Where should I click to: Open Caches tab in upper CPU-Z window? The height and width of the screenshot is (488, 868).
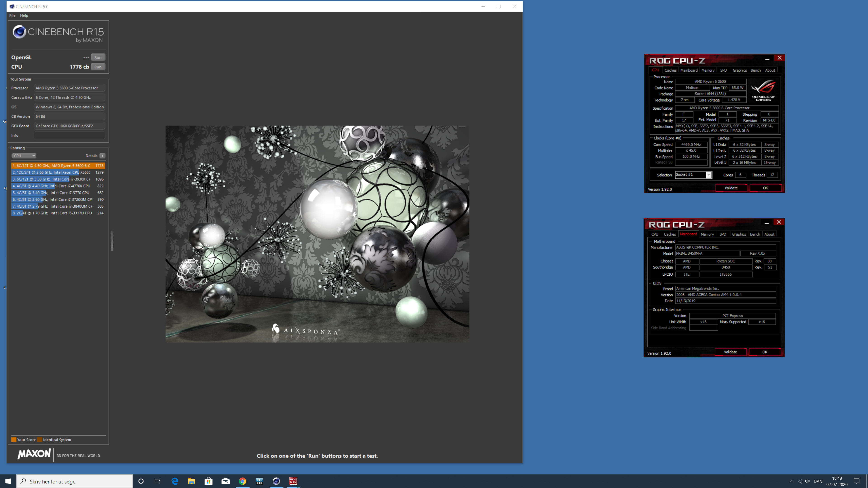(670, 70)
